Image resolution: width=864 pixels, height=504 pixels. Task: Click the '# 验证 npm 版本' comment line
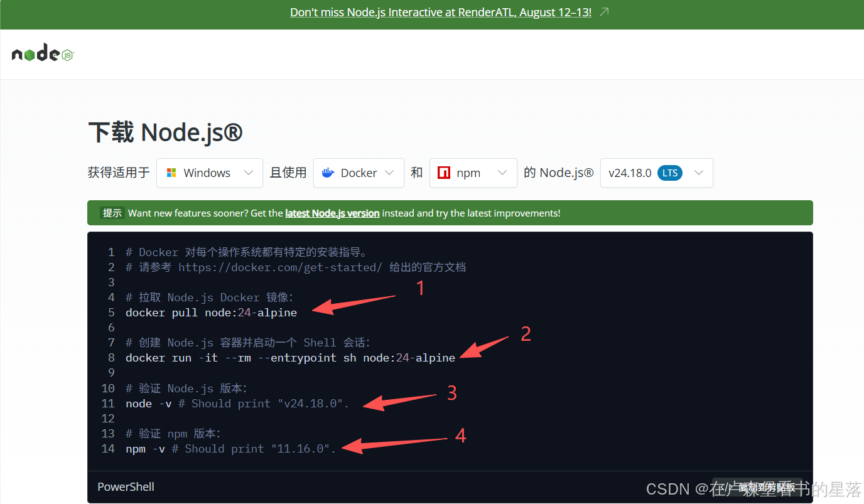tap(173, 434)
